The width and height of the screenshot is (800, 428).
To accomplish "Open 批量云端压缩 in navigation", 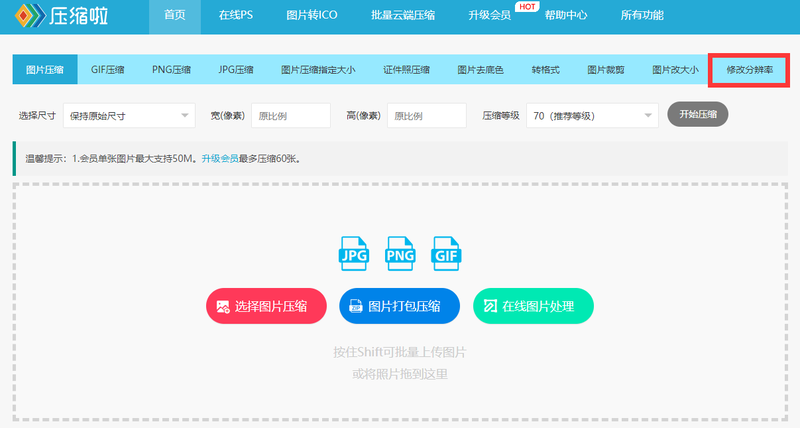I will [403, 15].
